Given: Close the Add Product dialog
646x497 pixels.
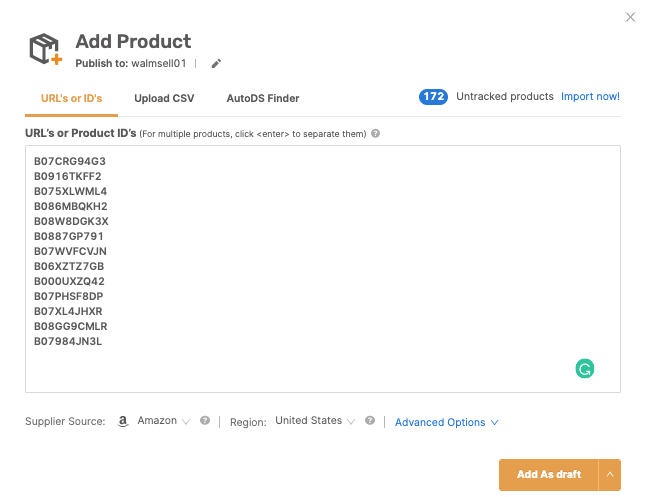Looking at the screenshot, I should (x=630, y=17).
